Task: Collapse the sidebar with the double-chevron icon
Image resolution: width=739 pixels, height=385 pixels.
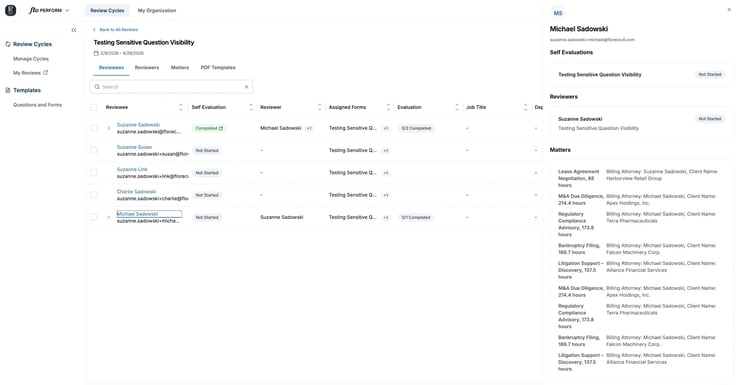Action: coord(74,30)
